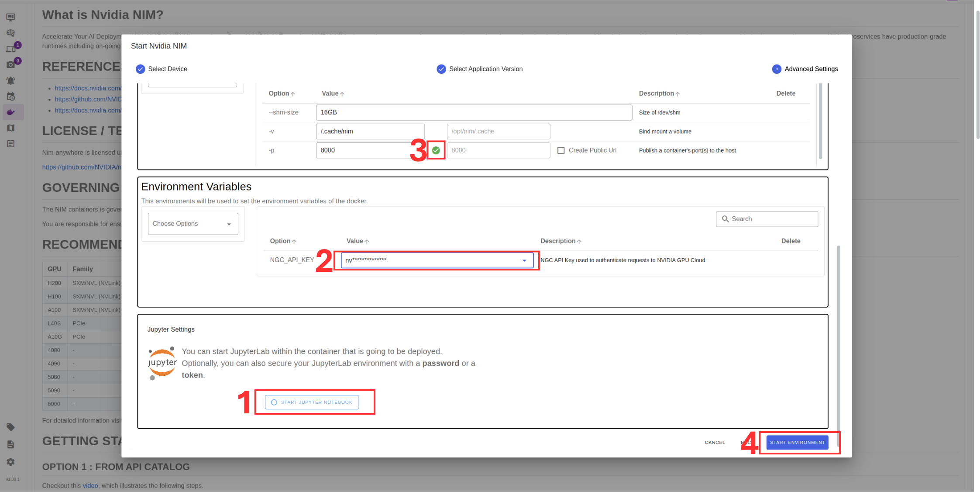
Task: Sort docker options table by Option arrow
Action: coord(293,94)
